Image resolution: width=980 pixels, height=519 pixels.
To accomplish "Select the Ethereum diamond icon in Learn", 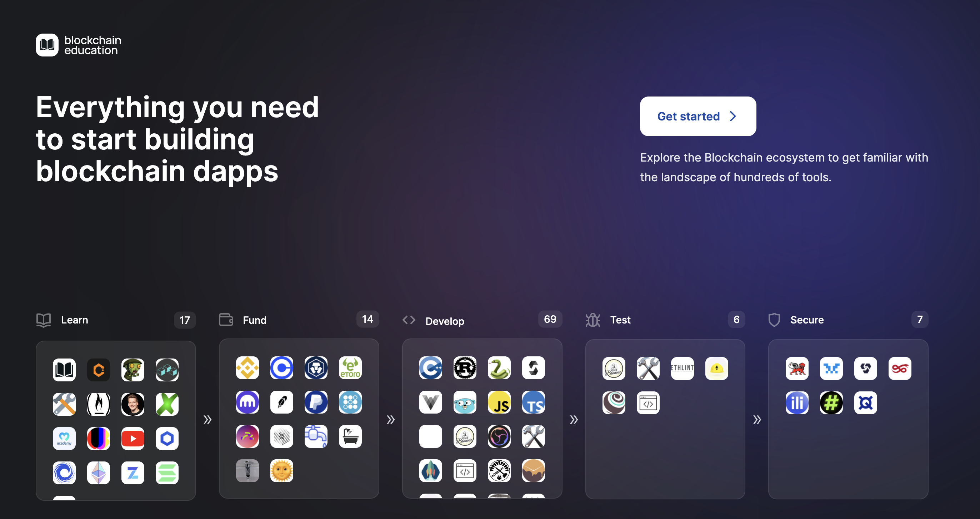I will pyautogui.click(x=99, y=473).
